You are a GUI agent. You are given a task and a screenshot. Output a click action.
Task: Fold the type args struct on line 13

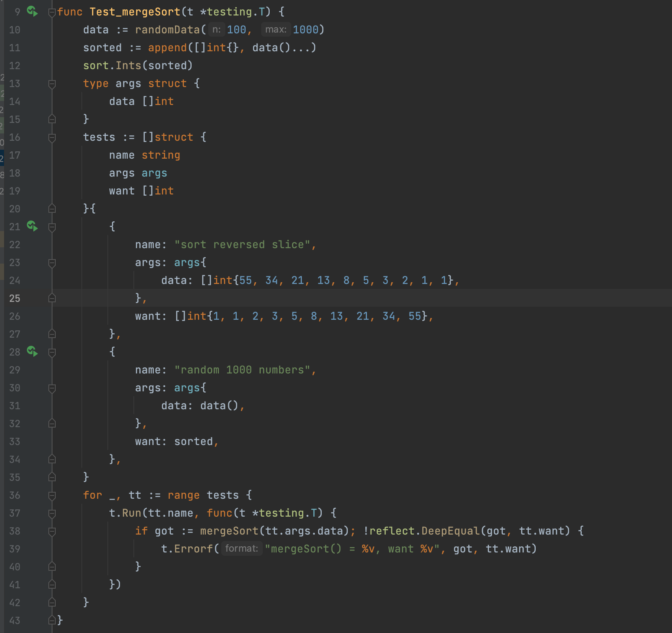[52, 84]
